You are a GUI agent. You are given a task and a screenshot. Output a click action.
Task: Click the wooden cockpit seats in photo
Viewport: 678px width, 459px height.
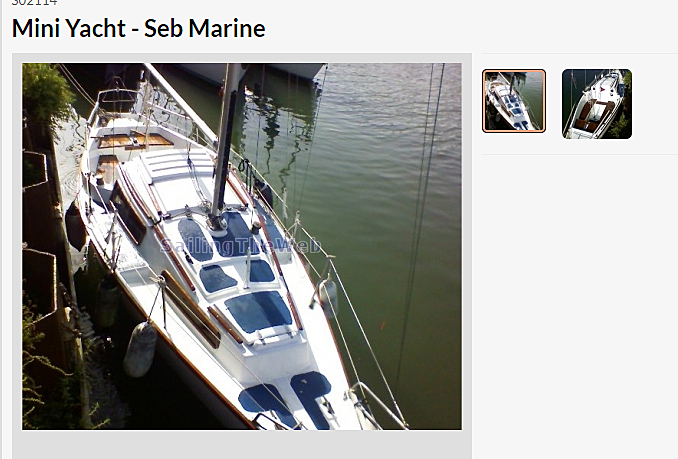click(134, 140)
